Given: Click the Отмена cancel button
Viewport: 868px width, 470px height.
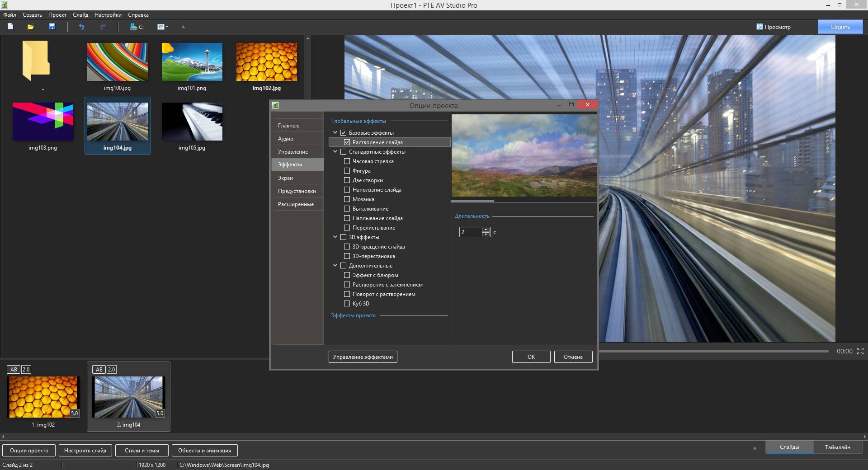Looking at the screenshot, I should tap(573, 357).
